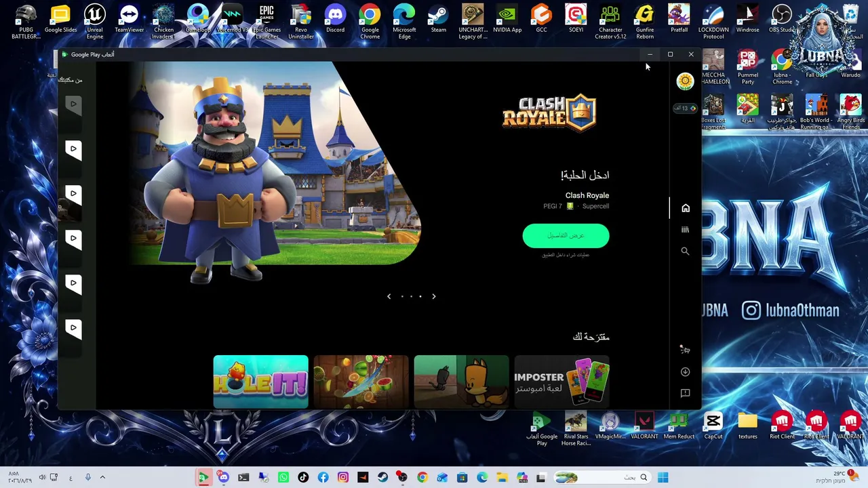Open the Library icon in Google Play sidebar
868x488 pixels.
pos(685,230)
